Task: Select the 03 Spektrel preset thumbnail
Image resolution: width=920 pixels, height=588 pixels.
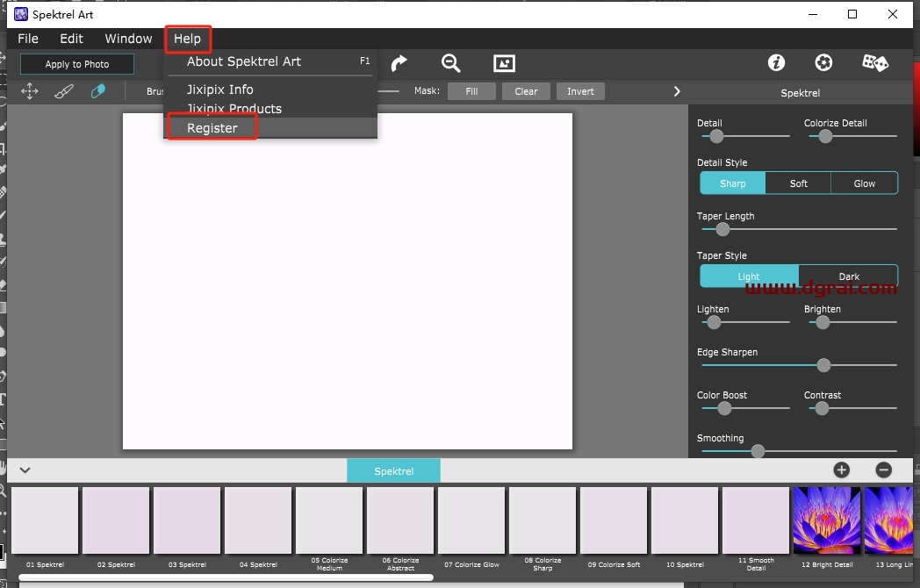Action: (187, 520)
